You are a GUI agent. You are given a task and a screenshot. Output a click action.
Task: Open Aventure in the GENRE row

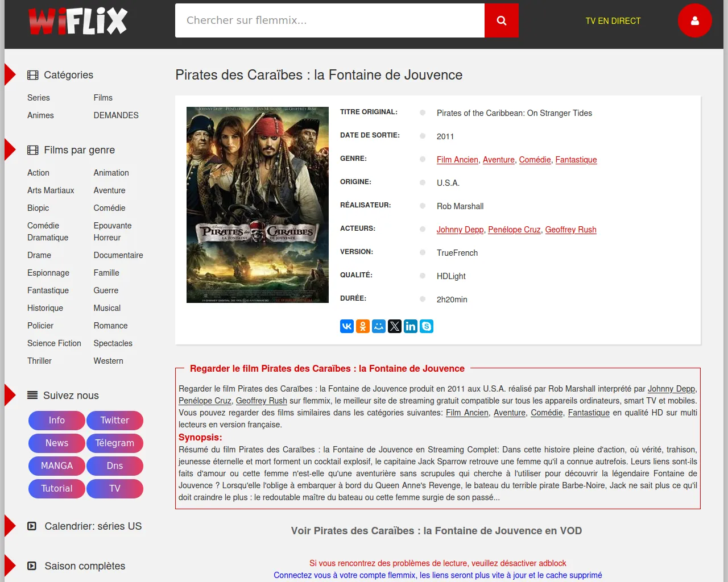click(499, 160)
